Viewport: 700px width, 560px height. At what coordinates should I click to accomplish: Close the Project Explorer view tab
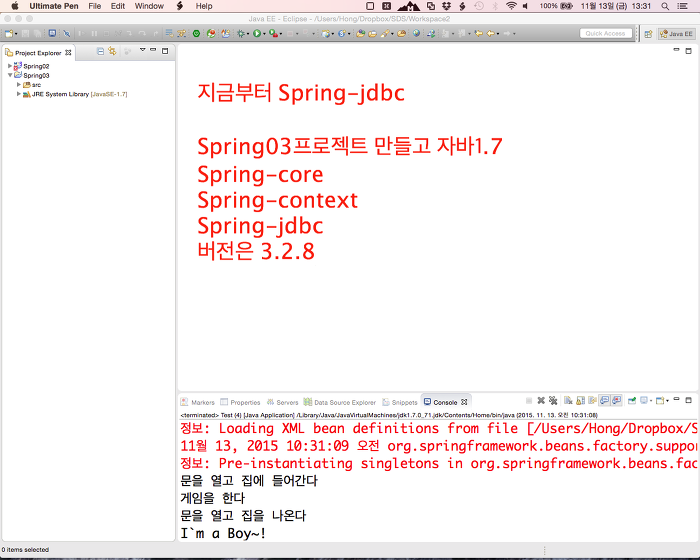coord(68,52)
